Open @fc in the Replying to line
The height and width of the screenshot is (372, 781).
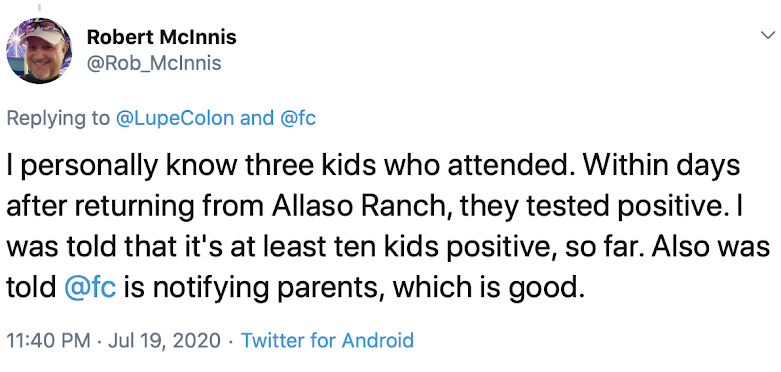coord(298,118)
